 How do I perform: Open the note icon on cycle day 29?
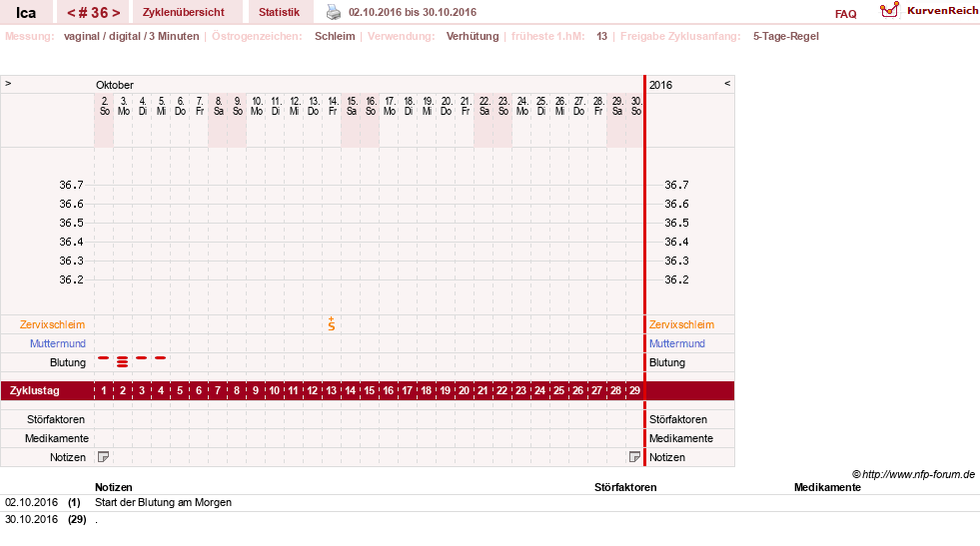coord(634,457)
